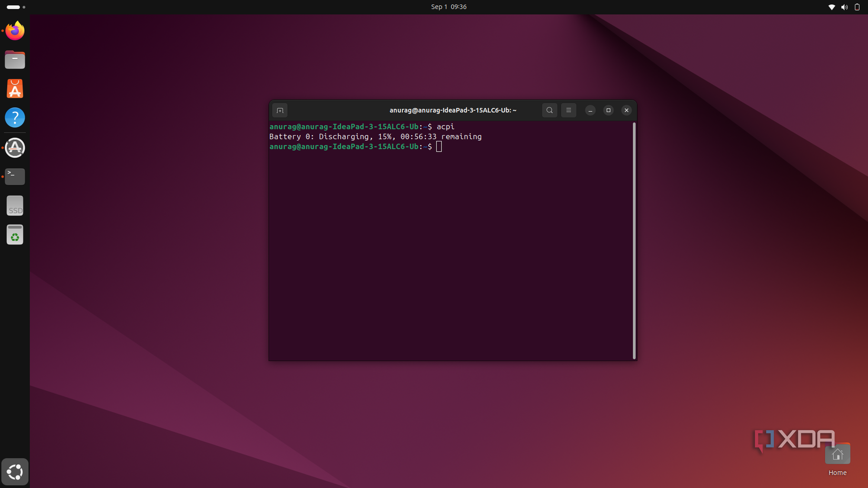
Task: Click the Wi-Fi icon in the system tray
Action: (x=832, y=7)
